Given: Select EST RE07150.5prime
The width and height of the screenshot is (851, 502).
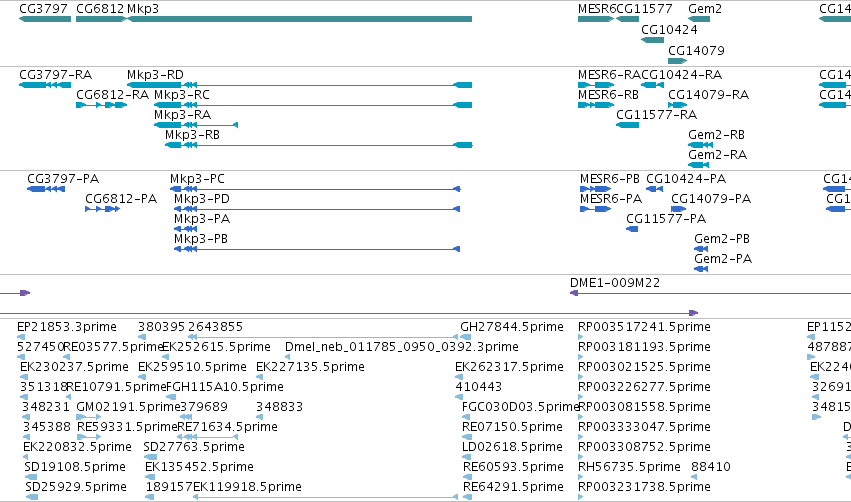Looking at the screenshot, I should coord(512,427).
